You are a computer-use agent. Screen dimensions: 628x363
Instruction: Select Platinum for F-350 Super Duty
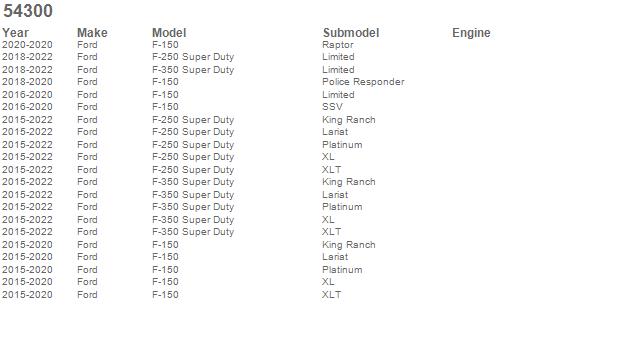tap(342, 207)
